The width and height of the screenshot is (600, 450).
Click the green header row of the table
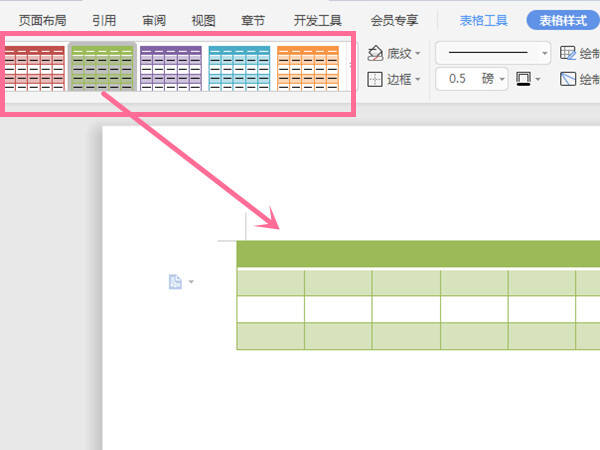click(418, 254)
